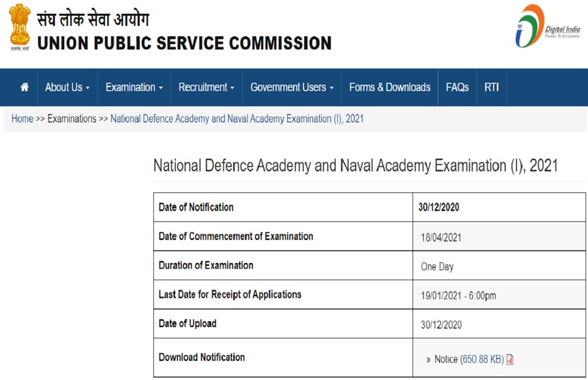Click Home link in breadcrumb

(x=23, y=119)
